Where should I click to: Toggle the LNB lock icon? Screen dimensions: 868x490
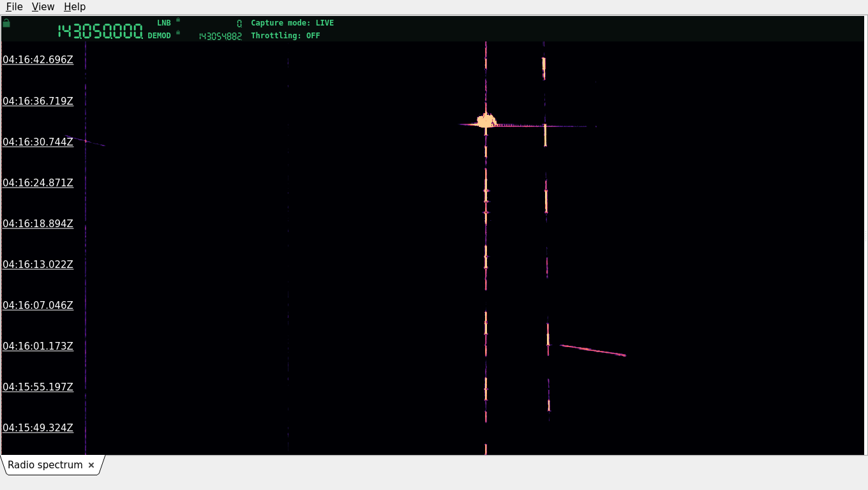tap(178, 20)
